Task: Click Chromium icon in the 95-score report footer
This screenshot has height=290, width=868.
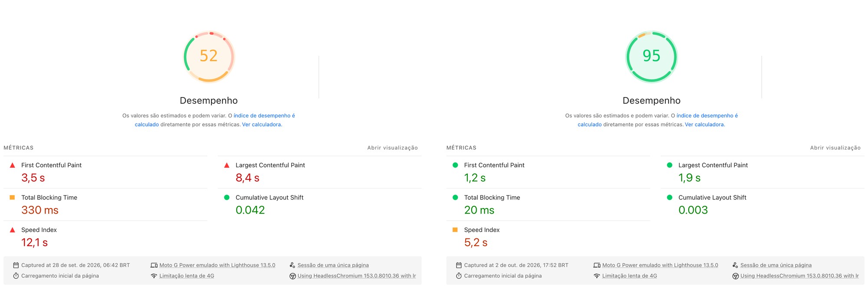Action: 735,276
